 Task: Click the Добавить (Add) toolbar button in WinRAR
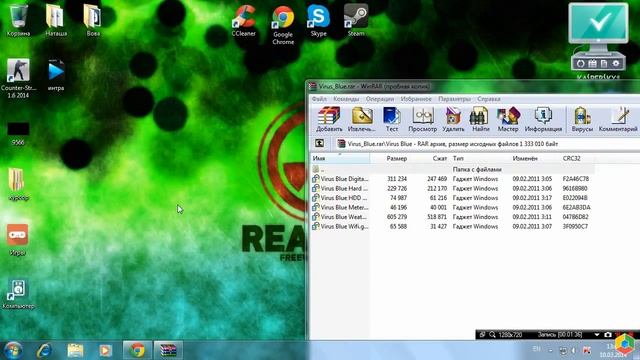click(329, 119)
